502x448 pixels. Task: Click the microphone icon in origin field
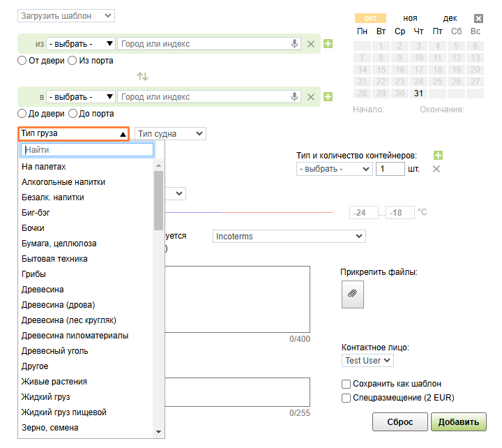295,44
